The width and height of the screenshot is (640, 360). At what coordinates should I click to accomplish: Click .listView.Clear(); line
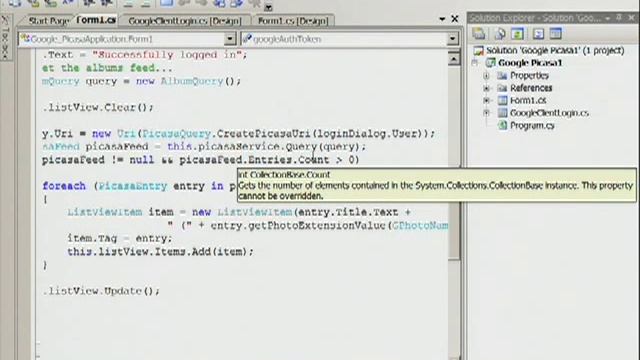pos(98,107)
